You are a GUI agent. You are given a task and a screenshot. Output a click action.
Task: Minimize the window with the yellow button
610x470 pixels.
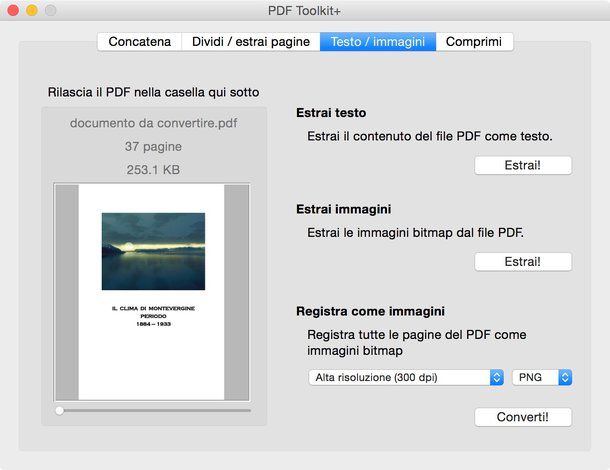[x=32, y=10]
